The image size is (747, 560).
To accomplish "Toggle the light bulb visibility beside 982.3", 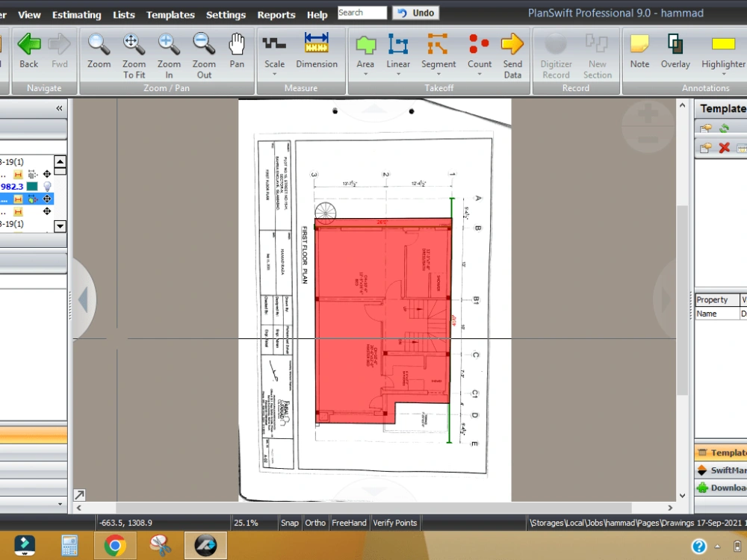I will [x=47, y=186].
